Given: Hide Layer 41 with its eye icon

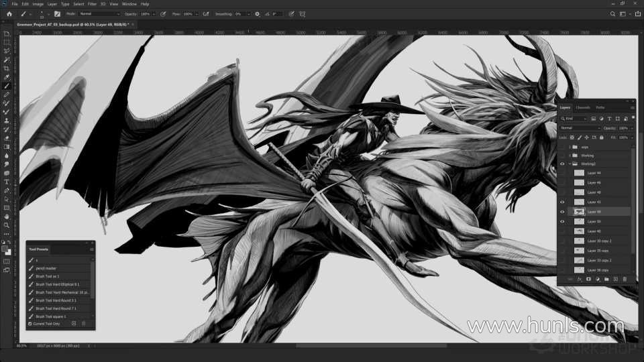Looking at the screenshot, I should point(562,202).
